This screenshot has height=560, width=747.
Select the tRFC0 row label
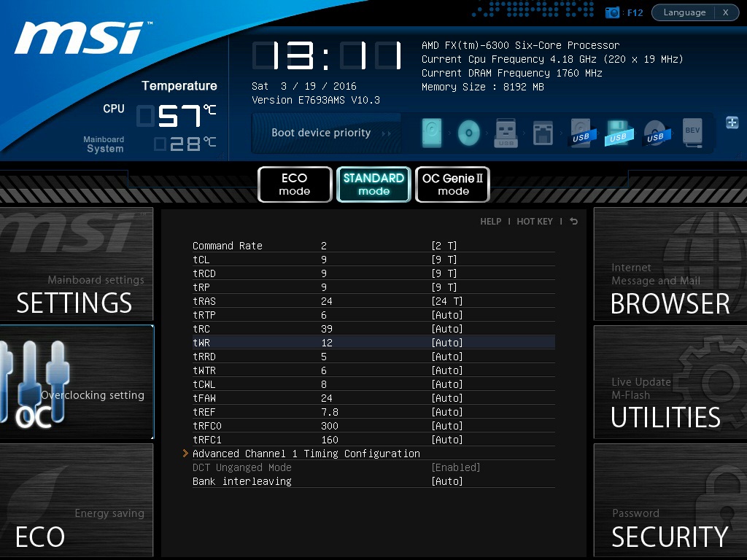[206, 425]
